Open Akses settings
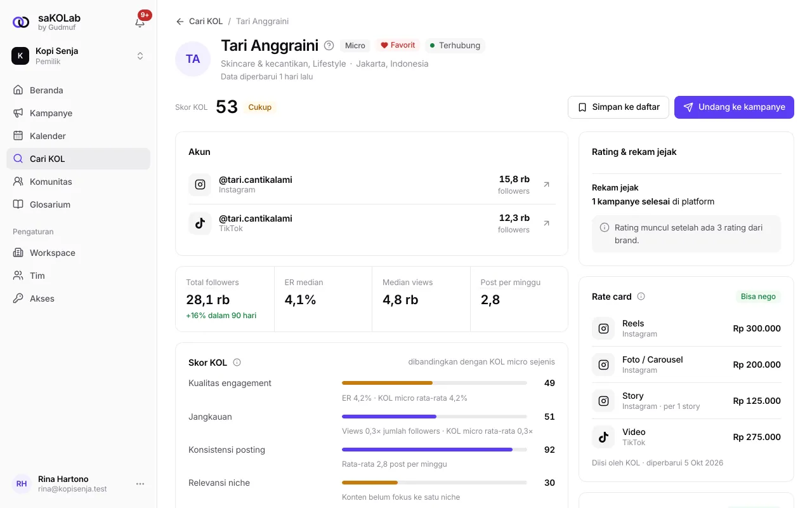 [78, 298]
